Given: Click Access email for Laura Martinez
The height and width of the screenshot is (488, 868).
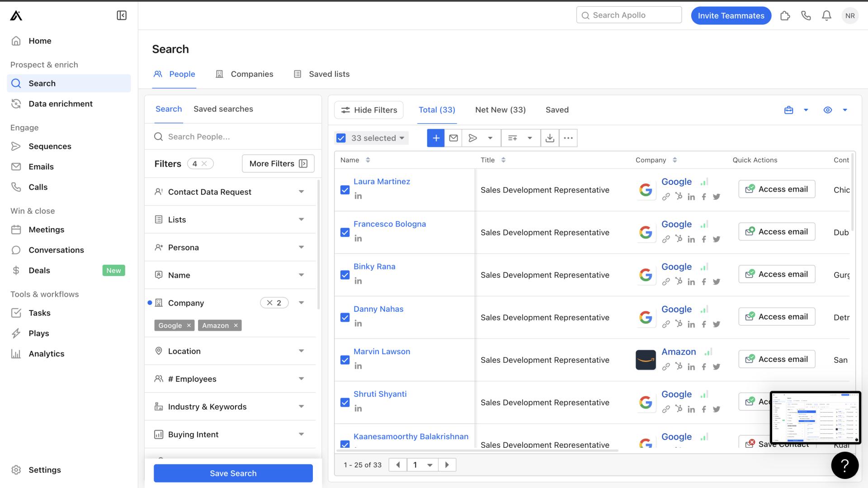Looking at the screenshot, I should 777,189.
